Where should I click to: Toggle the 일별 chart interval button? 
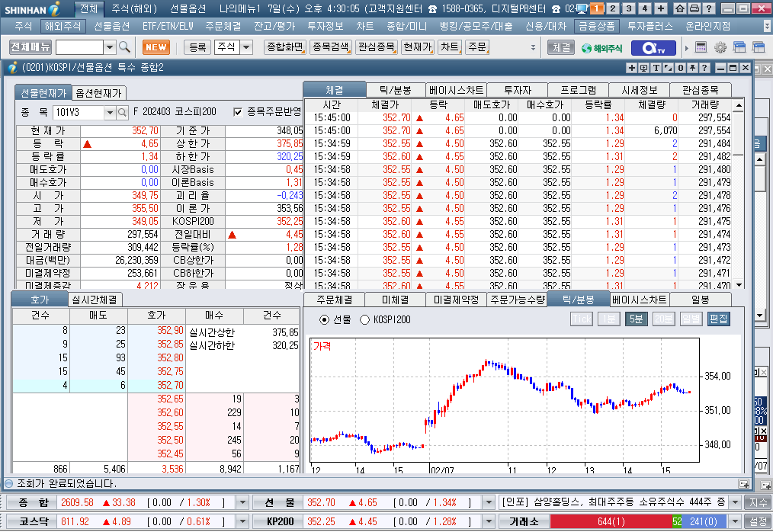[691, 319]
